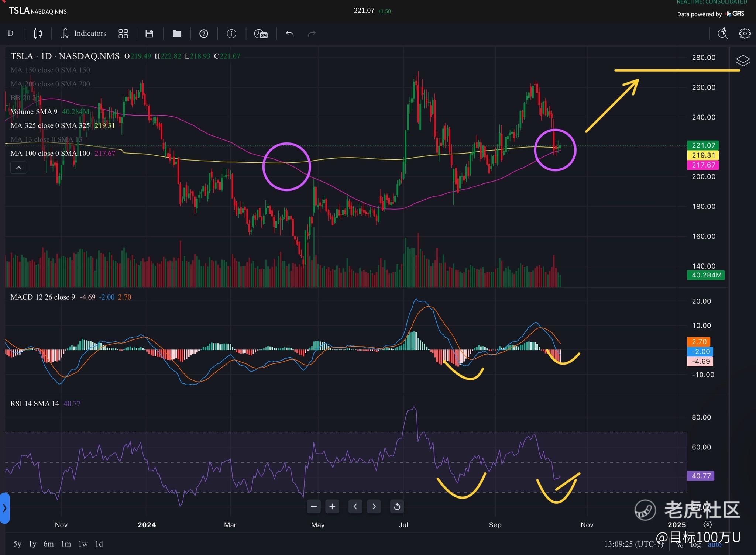The width and height of the screenshot is (756, 555).
Task: Select the 1w date range
Action: 83,544
